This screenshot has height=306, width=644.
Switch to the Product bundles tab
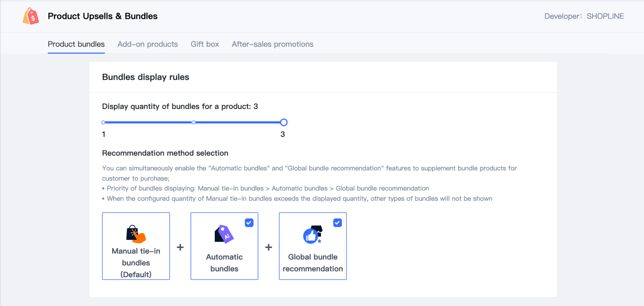point(76,44)
